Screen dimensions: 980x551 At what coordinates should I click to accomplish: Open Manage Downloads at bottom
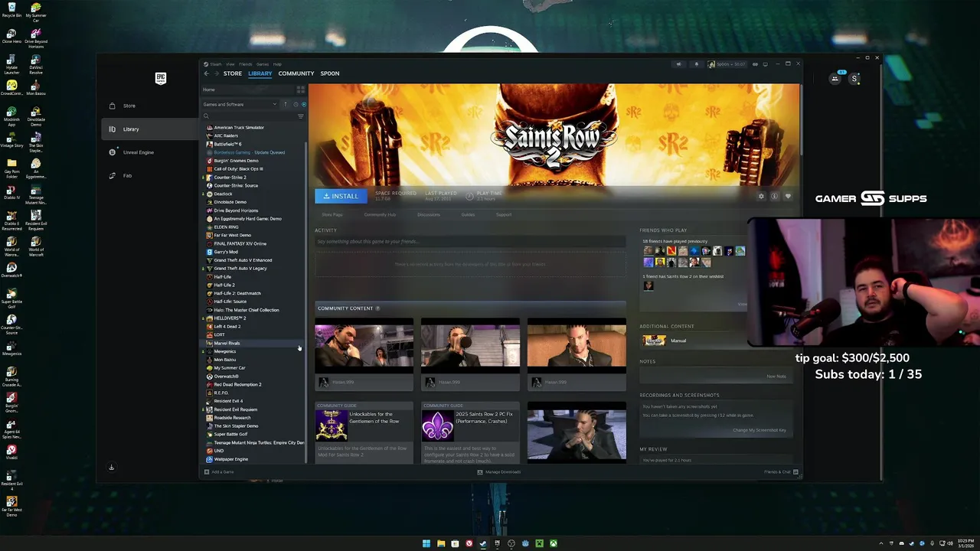(499, 472)
